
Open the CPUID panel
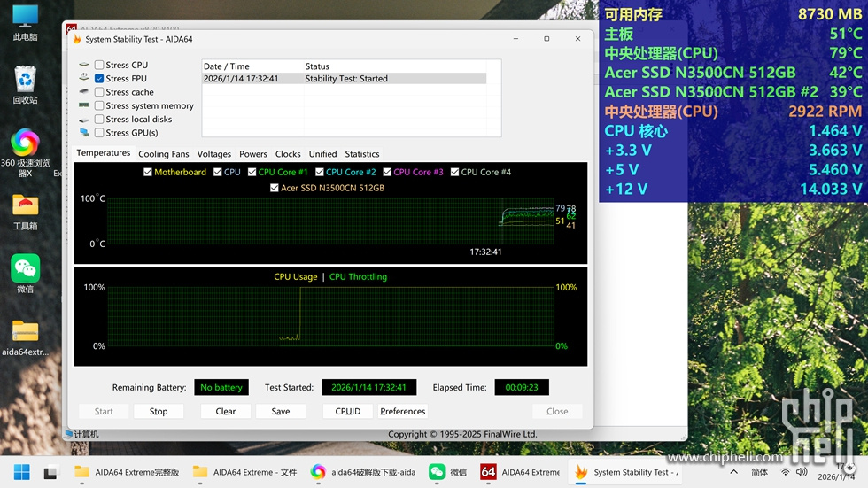347,411
